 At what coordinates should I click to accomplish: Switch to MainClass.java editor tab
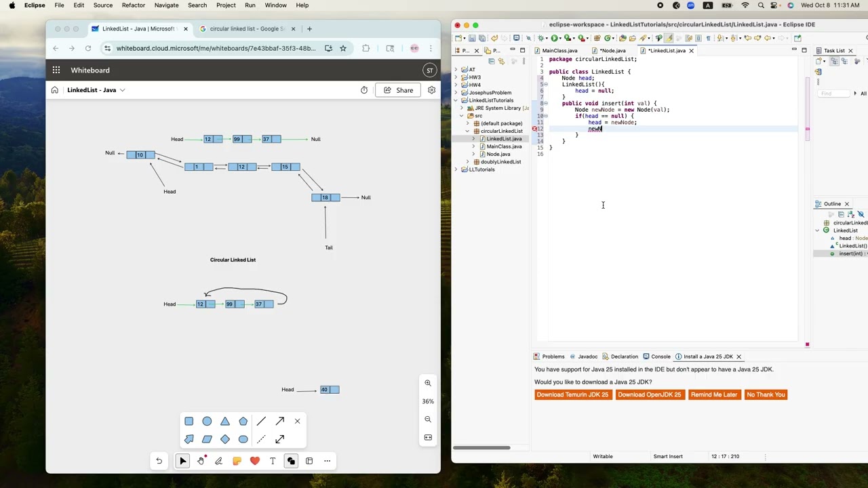560,51
